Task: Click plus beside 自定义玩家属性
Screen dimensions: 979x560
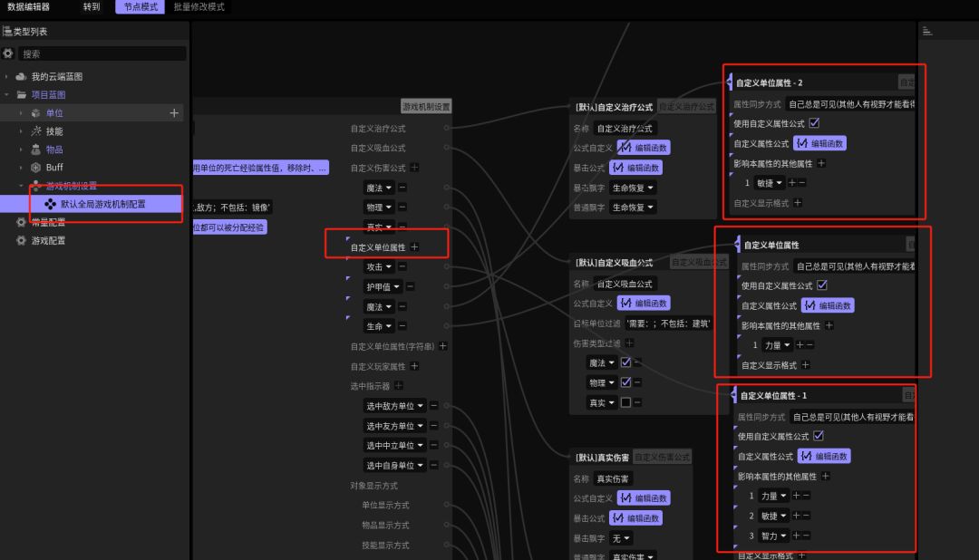Action: (414, 366)
